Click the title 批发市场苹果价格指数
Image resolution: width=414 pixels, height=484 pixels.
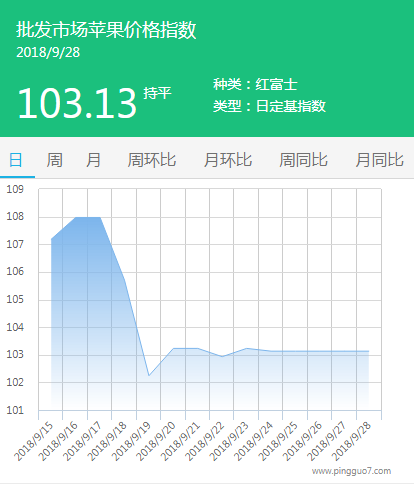(x=106, y=30)
